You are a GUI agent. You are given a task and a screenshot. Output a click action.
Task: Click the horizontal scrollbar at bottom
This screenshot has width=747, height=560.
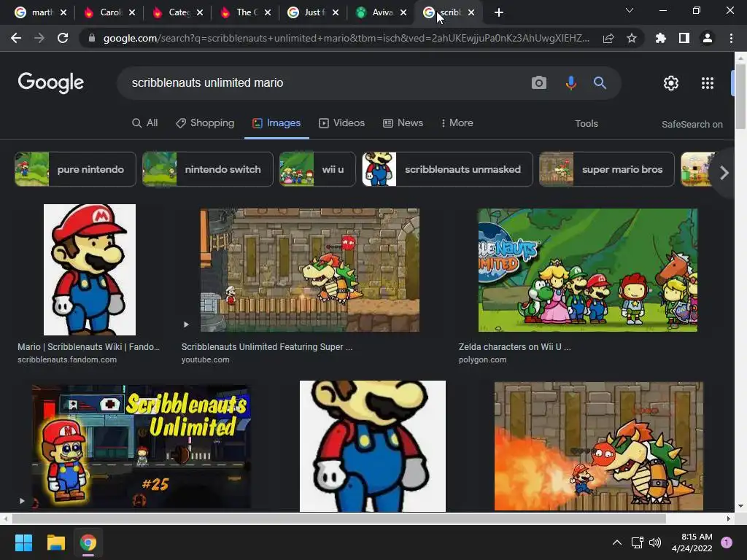click(338, 518)
